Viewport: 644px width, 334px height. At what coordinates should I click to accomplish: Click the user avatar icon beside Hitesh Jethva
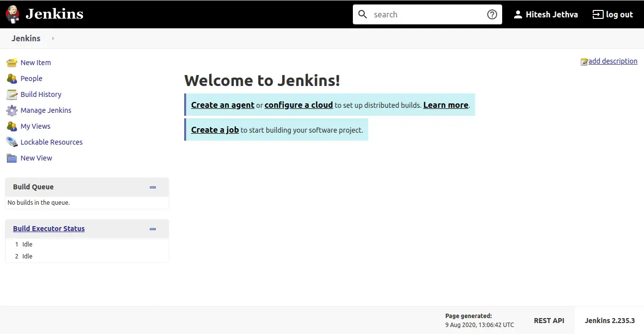click(x=518, y=14)
